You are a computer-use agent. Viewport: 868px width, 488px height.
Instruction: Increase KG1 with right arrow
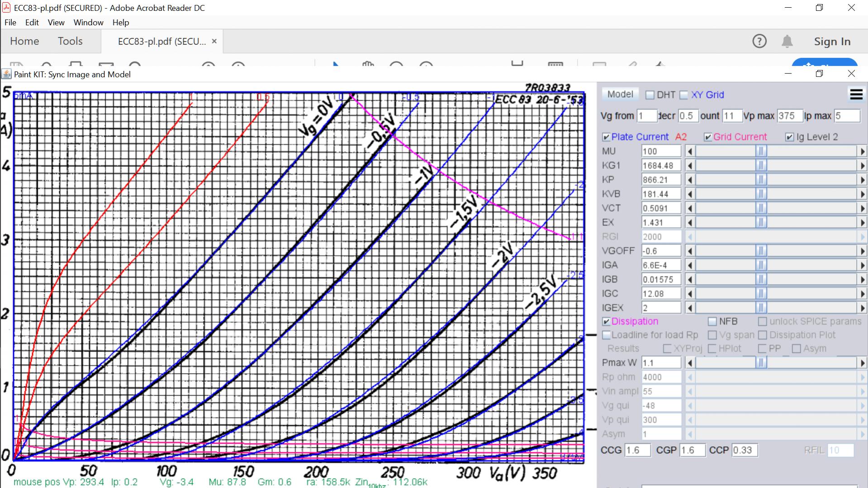862,166
